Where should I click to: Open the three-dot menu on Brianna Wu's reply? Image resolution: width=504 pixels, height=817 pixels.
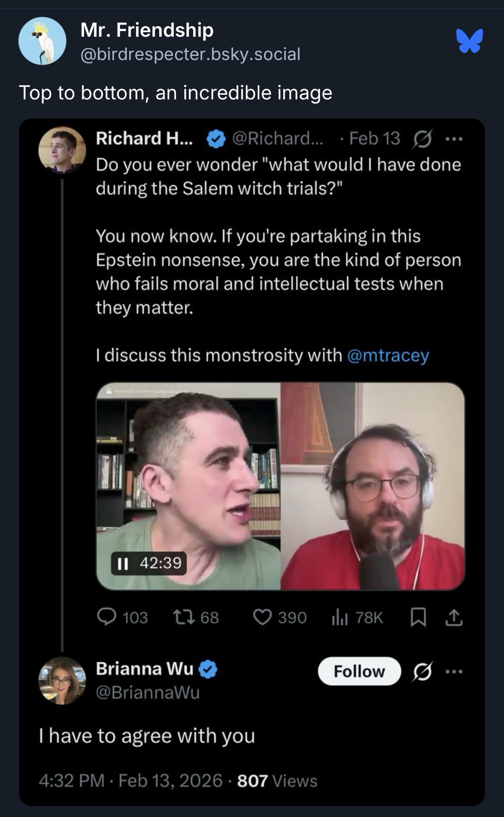pos(454,671)
